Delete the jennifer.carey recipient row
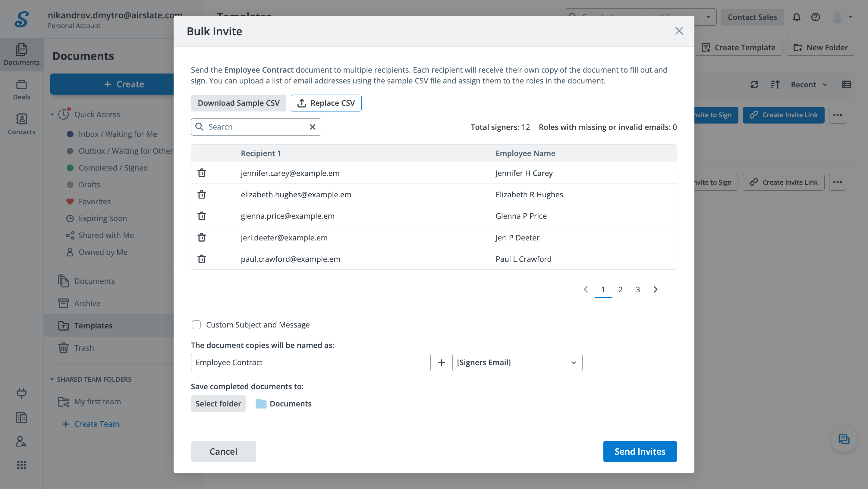The image size is (868, 489). (x=202, y=173)
